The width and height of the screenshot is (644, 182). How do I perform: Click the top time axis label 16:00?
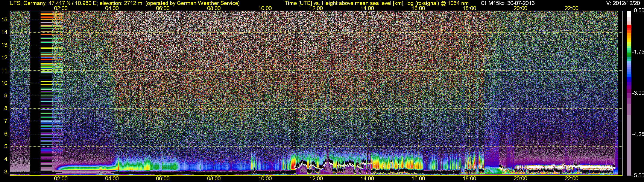tap(418, 8)
